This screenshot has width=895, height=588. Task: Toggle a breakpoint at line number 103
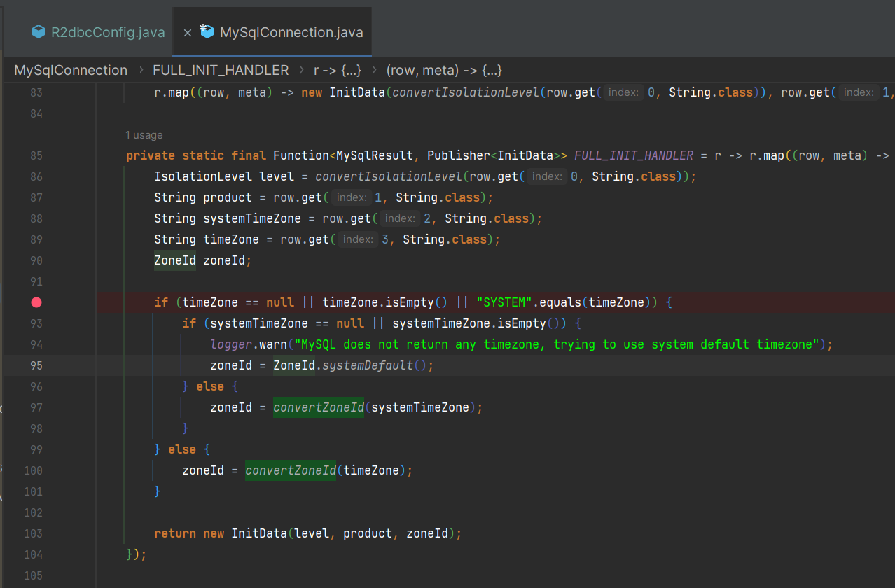[x=34, y=533]
